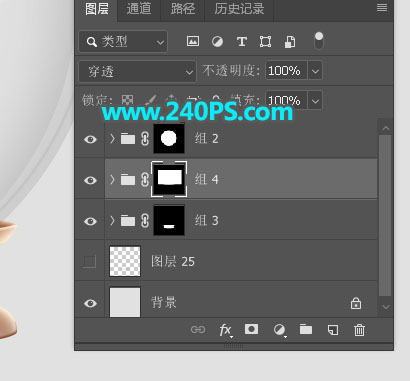Select the 组 2 circle mask thumbnail
Viewport: 410px width, 381px height.
pos(169,138)
